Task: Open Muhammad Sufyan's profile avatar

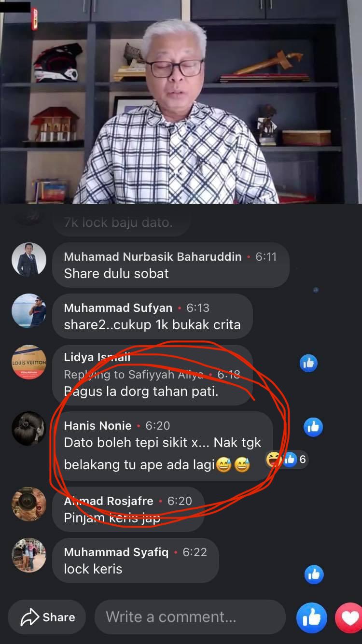Action: [x=29, y=311]
